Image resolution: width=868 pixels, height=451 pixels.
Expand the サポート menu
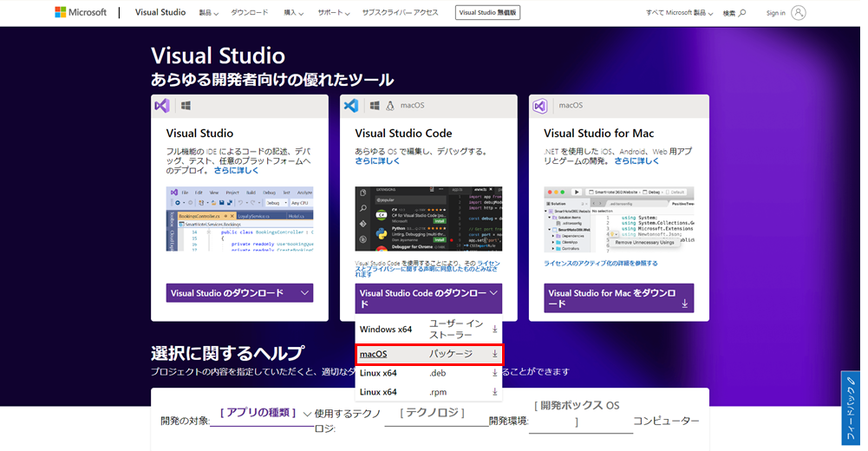pos(333,13)
